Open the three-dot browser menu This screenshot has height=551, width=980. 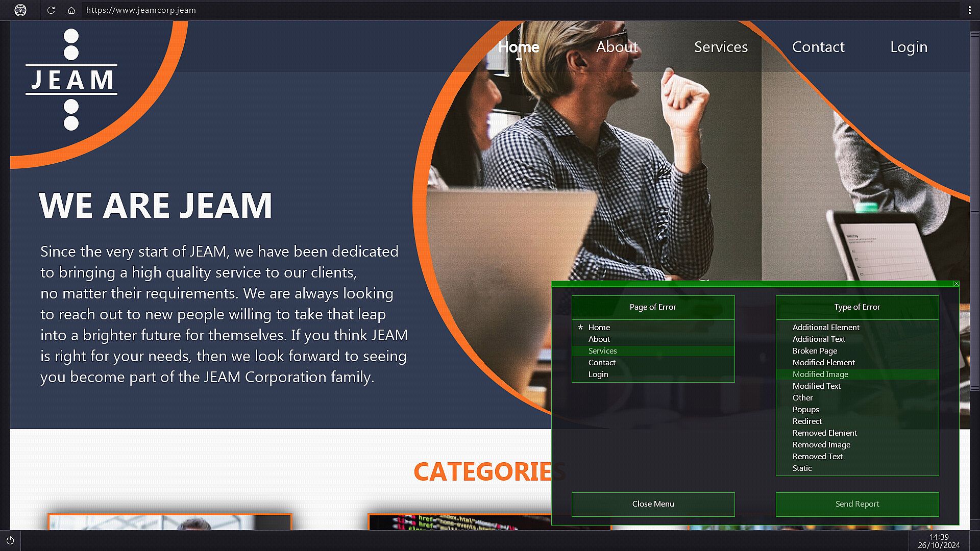[x=969, y=10]
